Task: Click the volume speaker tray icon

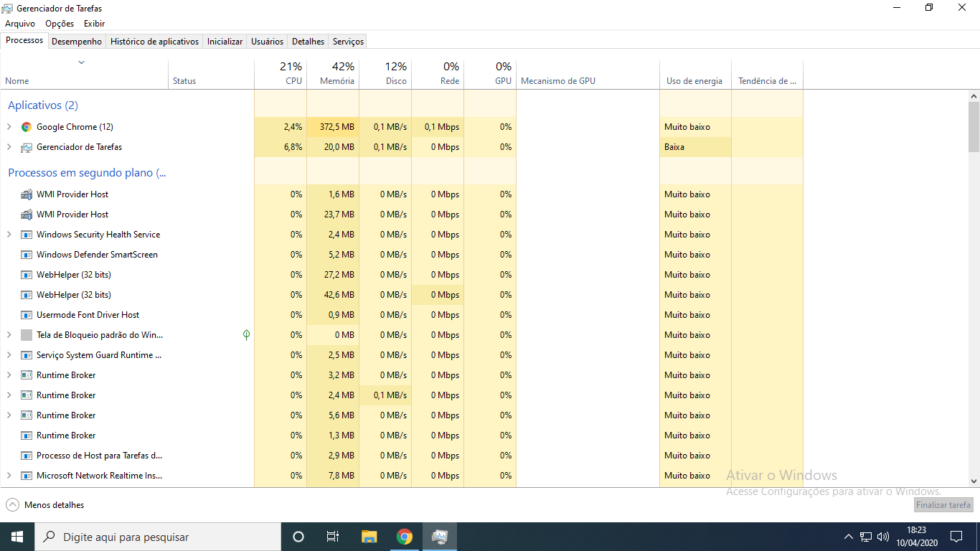Action: point(883,537)
